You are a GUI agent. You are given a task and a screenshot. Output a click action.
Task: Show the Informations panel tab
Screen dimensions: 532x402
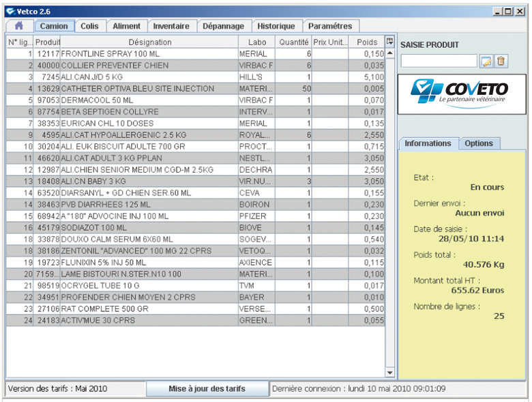pos(428,143)
